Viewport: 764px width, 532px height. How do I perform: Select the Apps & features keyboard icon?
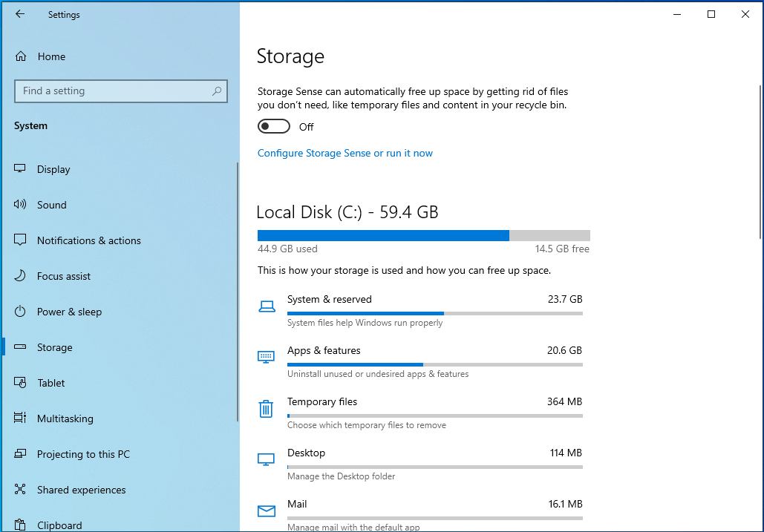pos(266,357)
